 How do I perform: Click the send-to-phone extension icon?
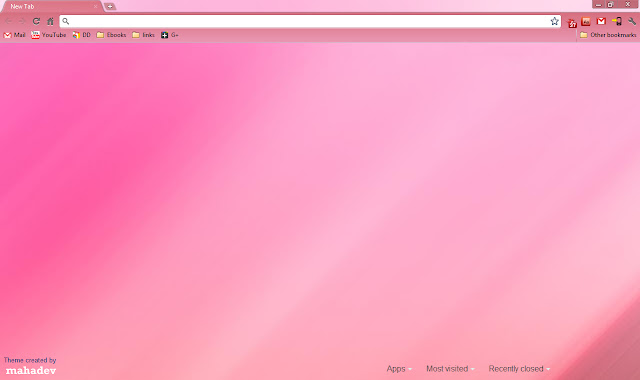[617, 21]
